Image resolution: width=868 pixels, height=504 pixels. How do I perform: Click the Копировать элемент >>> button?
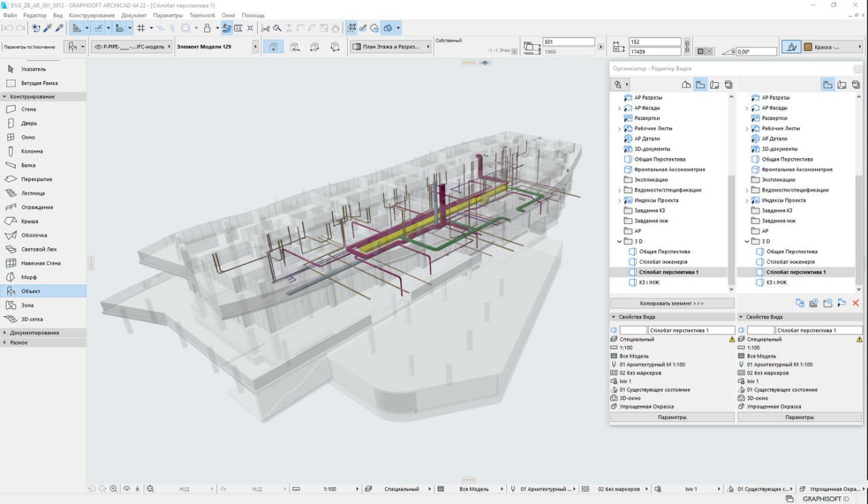pos(671,303)
